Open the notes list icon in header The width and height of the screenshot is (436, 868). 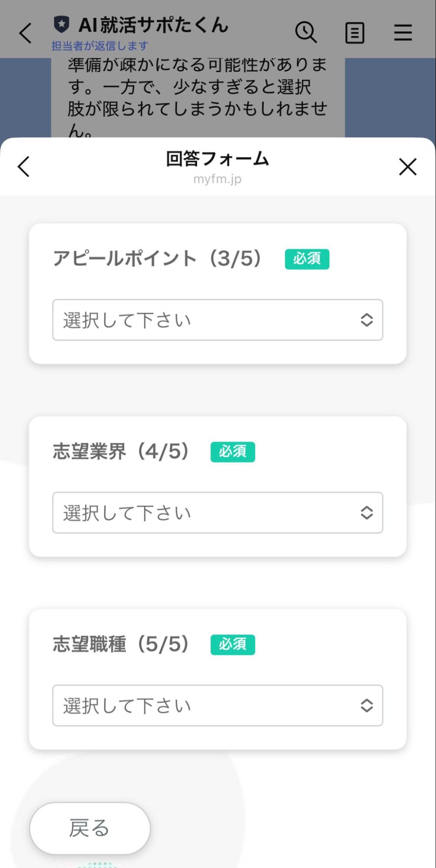point(354,33)
